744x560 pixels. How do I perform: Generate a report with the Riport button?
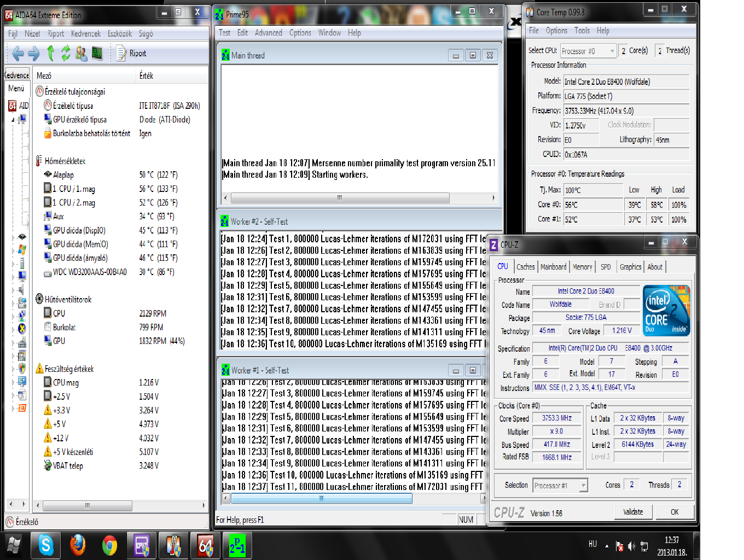(132, 53)
